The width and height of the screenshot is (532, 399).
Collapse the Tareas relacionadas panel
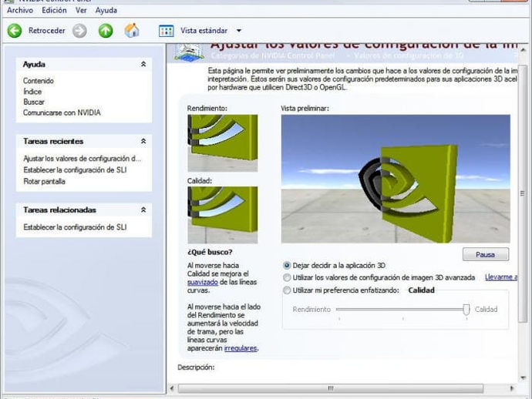point(143,210)
